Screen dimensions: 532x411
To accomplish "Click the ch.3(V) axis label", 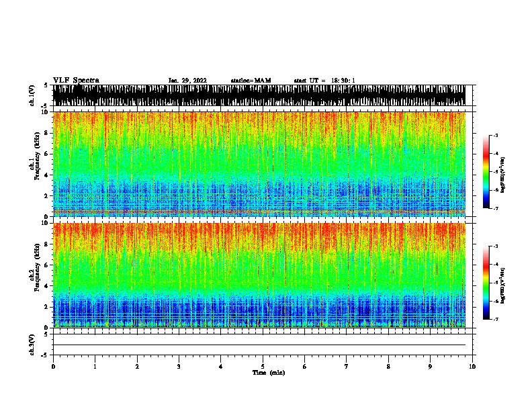I will 32,345.
